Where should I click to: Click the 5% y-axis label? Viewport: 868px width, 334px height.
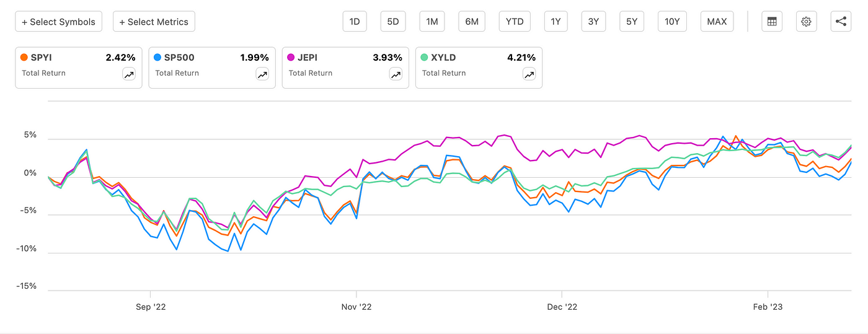point(30,135)
